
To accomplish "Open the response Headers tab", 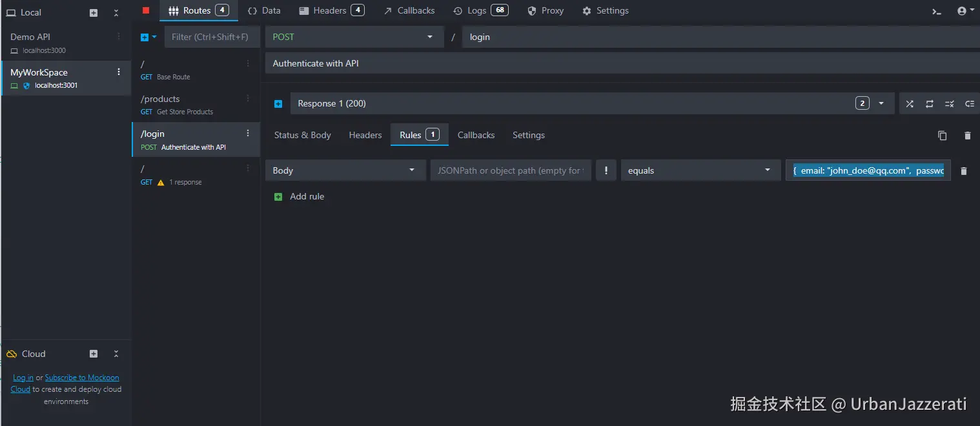I will tap(365, 135).
